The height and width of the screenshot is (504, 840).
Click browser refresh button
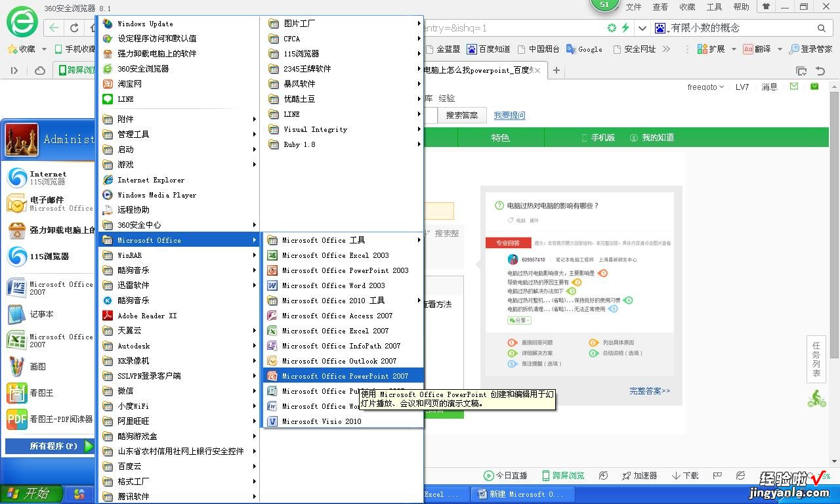pyautogui.click(x=74, y=28)
